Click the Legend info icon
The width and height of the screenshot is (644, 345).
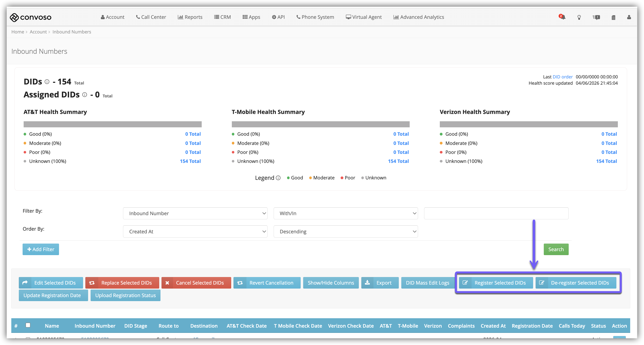(x=278, y=178)
